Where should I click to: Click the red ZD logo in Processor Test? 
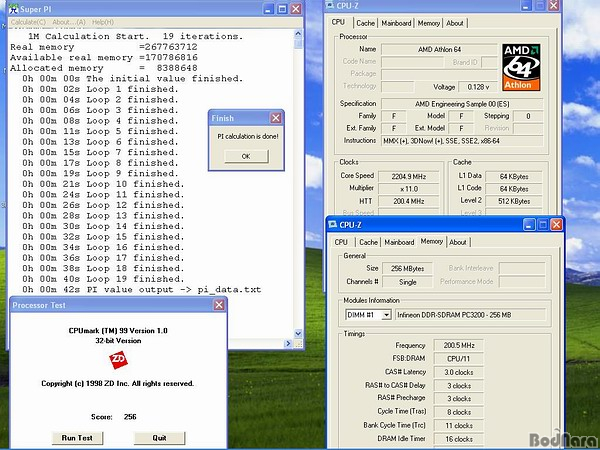point(118,360)
